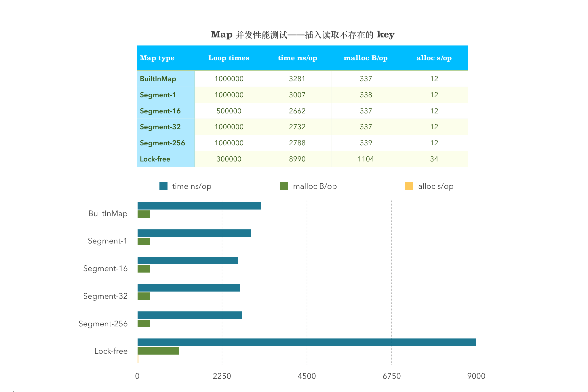Viewport: 588px width, 392px height.
Task: Click the green malloc B/op legend swatch
Action: 284,186
